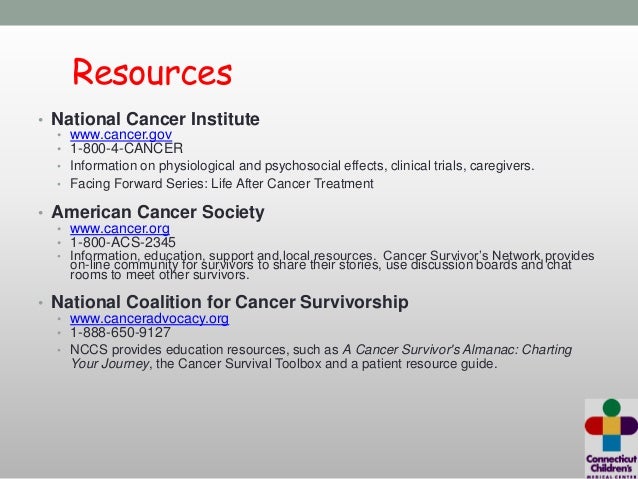Click the phone number 1-800-4-CANCER

pos(127,148)
